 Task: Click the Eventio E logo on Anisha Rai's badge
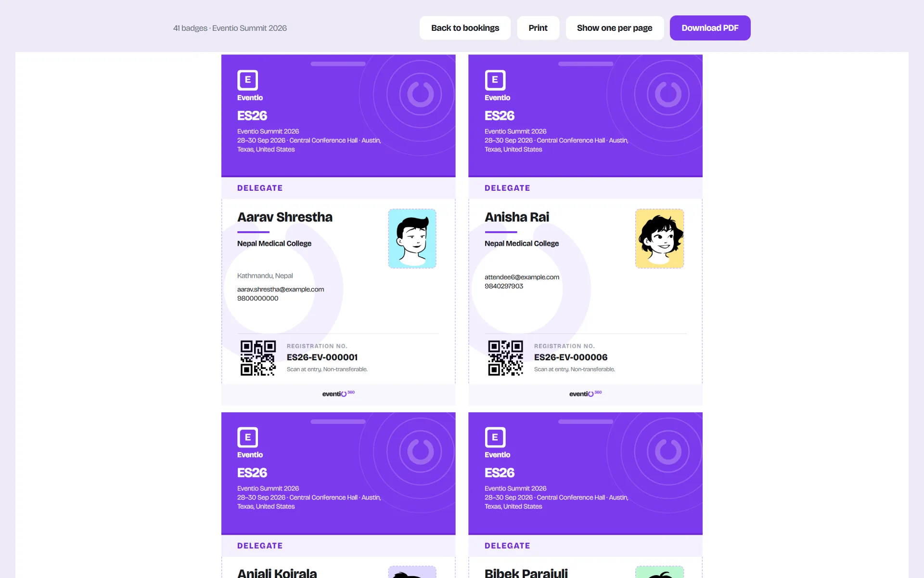(495, 80)
